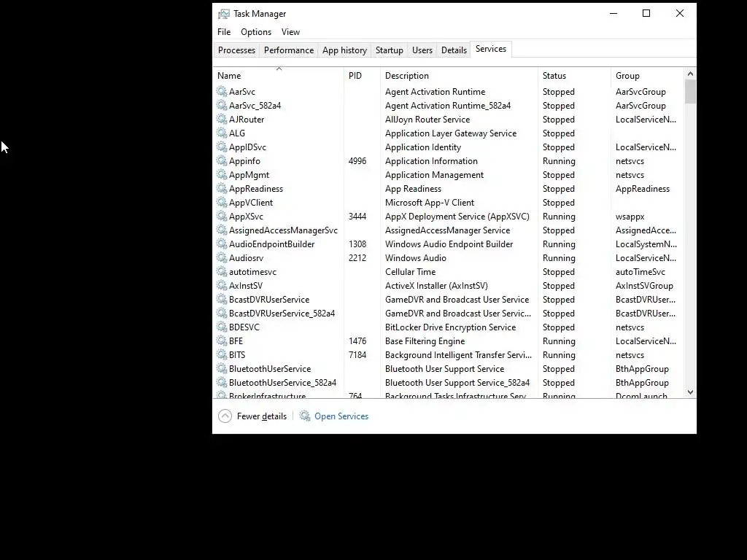Viewport: 747px width, 560px height.
Task: Click the BcastDVRUserService name
Action: [269, 300]
